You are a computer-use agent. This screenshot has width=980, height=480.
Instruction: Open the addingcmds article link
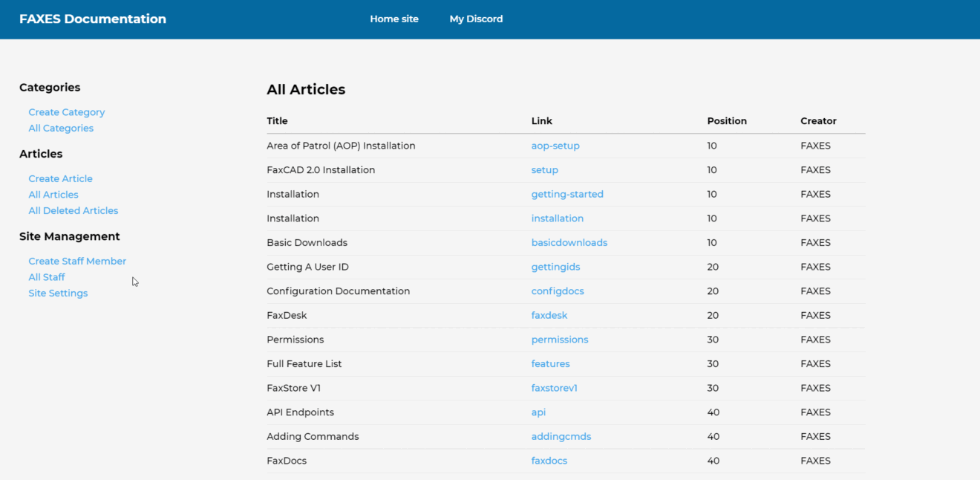pos(561,437)
